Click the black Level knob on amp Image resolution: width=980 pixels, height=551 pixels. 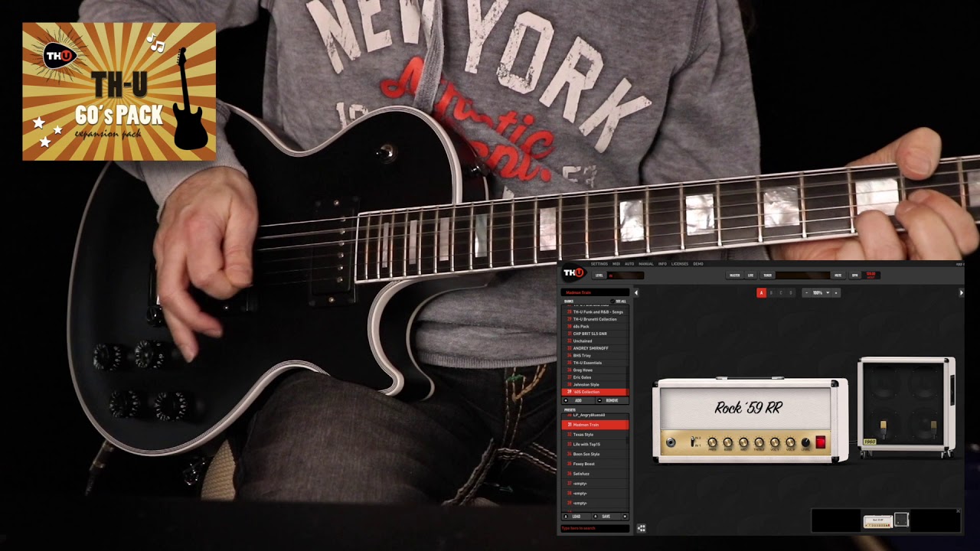coord(805,442)
